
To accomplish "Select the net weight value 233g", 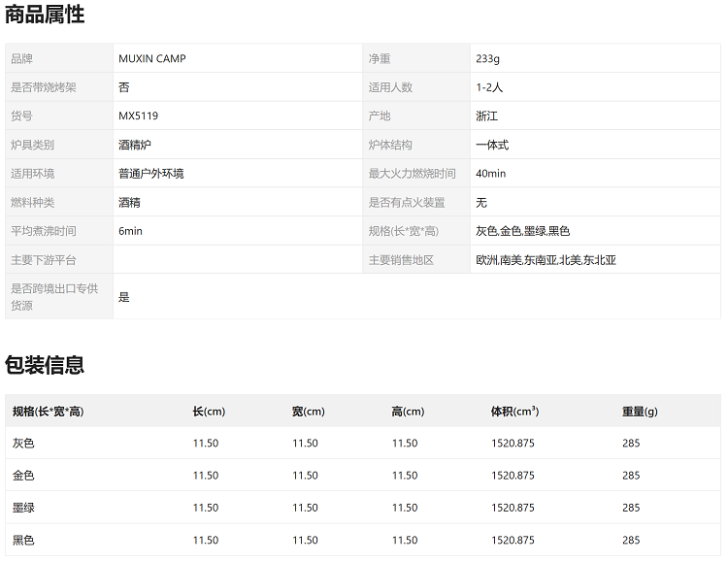I will 487,58.
